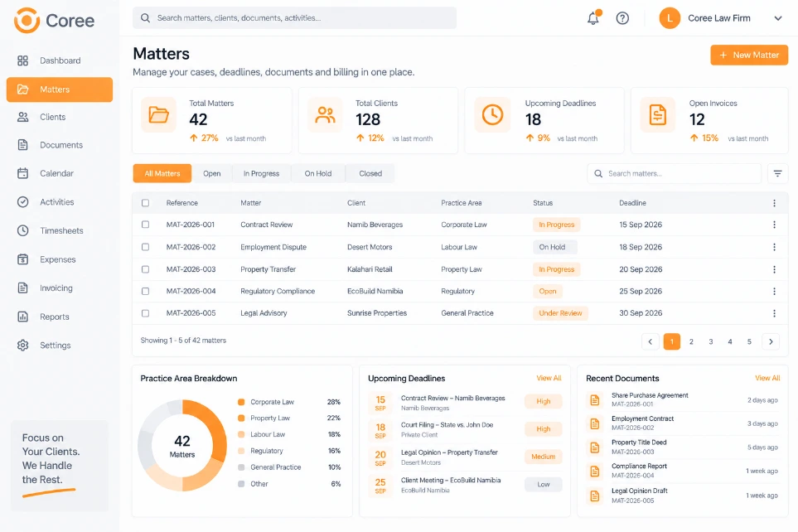This screenshot has height=532, width=798.
Task: Click the New Matter button
Action: [749, 55]
